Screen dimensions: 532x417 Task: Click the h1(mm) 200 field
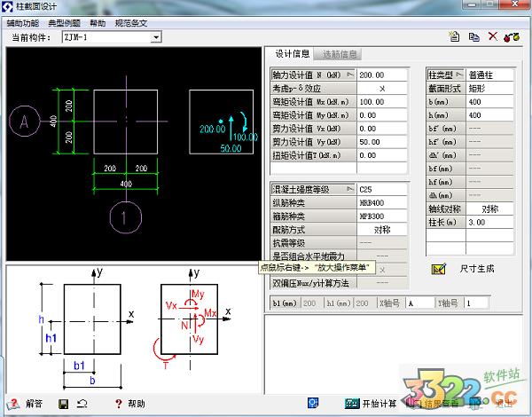(364, 303)
